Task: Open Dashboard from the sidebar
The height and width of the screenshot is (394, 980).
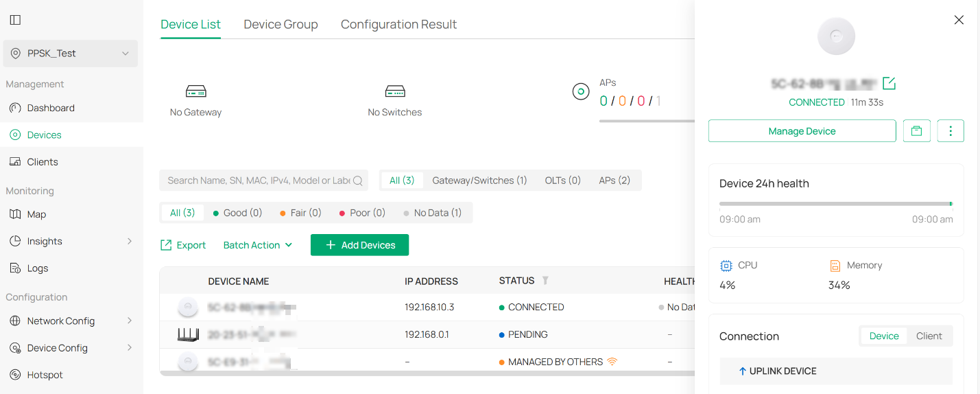Action: click(51, 108)
